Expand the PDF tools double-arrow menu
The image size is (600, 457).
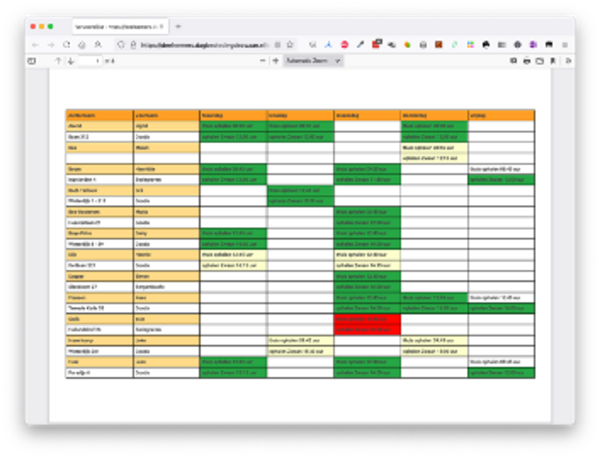[x=568, y=61]
